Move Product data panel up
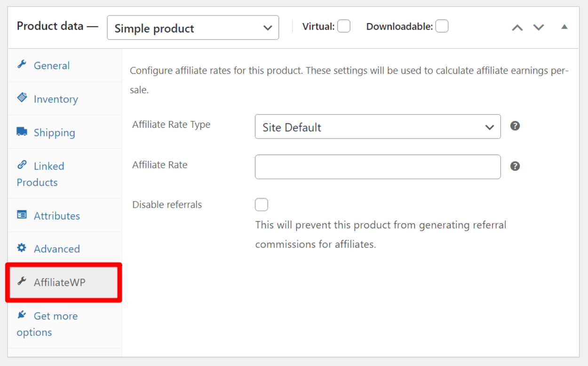The height and width of the screenshot is (366, 588). (x=517, y=27)
